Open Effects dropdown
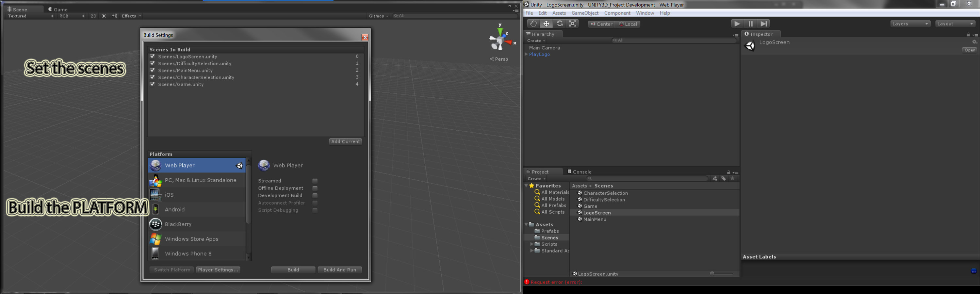The image size is (980, 294). [131, 16]
